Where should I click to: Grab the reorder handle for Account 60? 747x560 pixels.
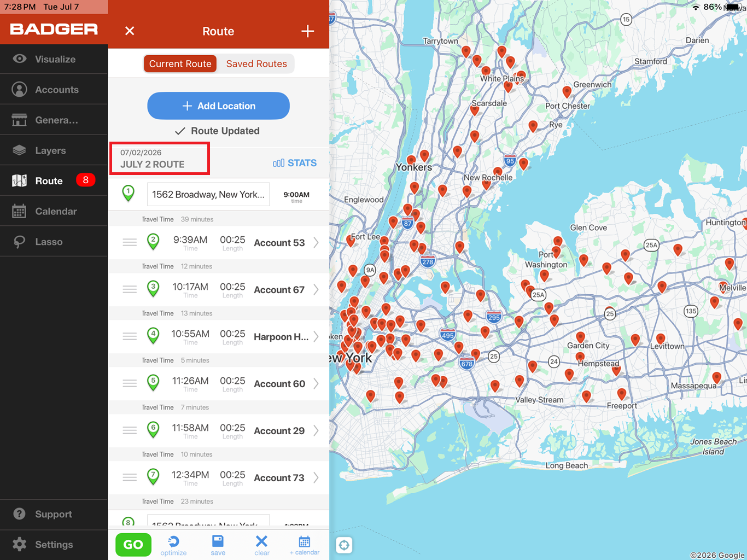click(130, 383)
